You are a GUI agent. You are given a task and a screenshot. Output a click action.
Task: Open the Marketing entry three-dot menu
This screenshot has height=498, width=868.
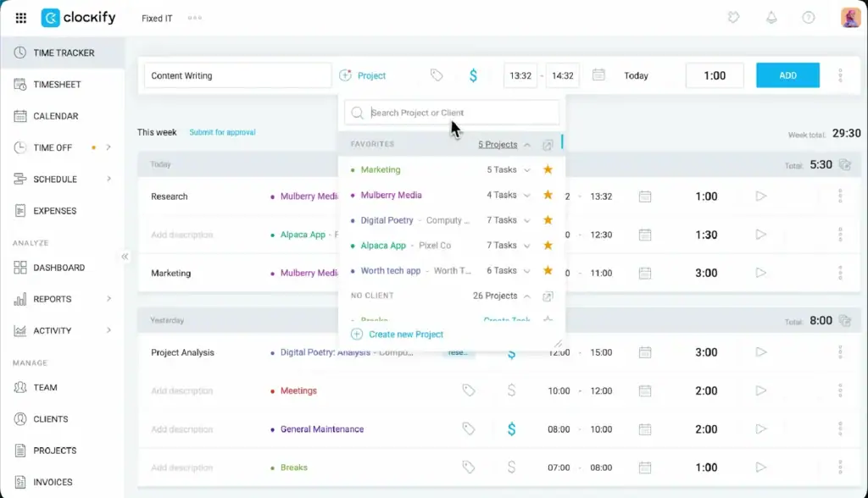point(840,273)
